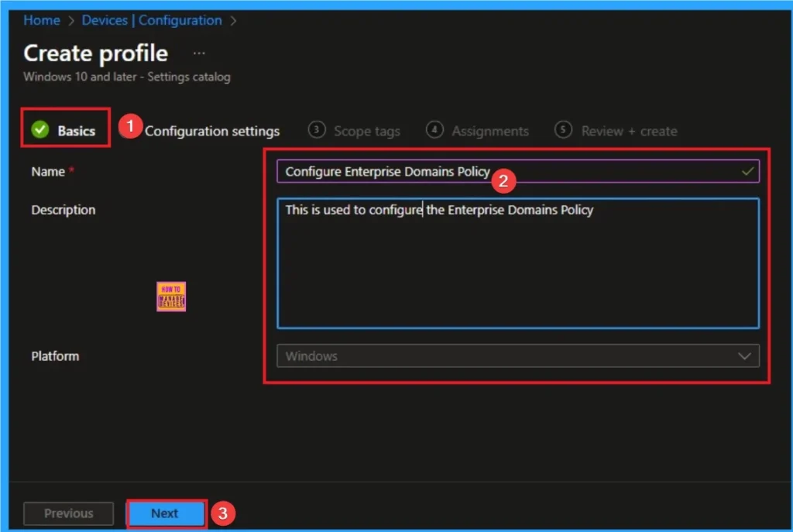Click the validation checkmark in the Name field
793x532 pixels.
(x=747, y=171)
